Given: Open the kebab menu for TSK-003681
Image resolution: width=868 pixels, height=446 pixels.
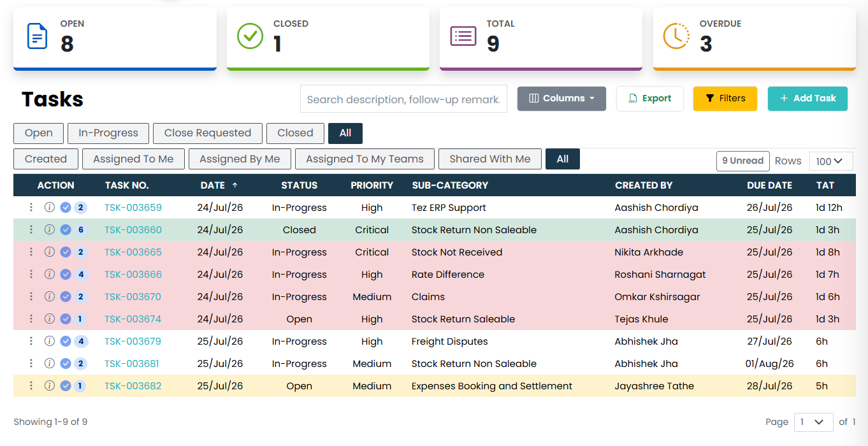Looking at the screenshot, I should click(x=31, y=363).
